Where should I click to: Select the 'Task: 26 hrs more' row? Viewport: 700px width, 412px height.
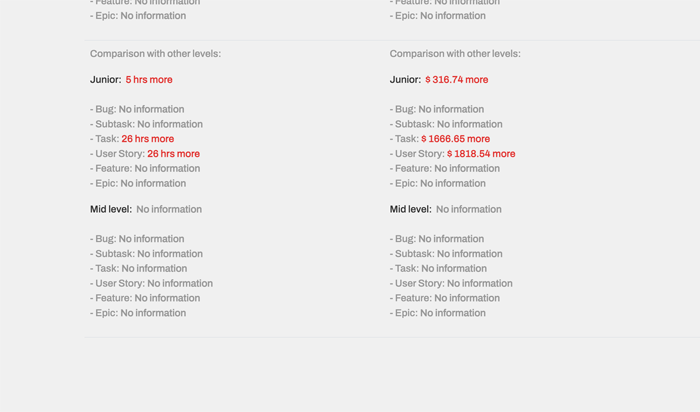(x=132, y=139)
